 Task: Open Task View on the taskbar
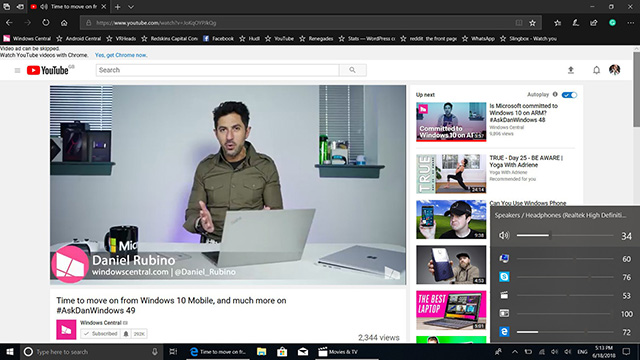pyautogui.click(x=173, y=351)
